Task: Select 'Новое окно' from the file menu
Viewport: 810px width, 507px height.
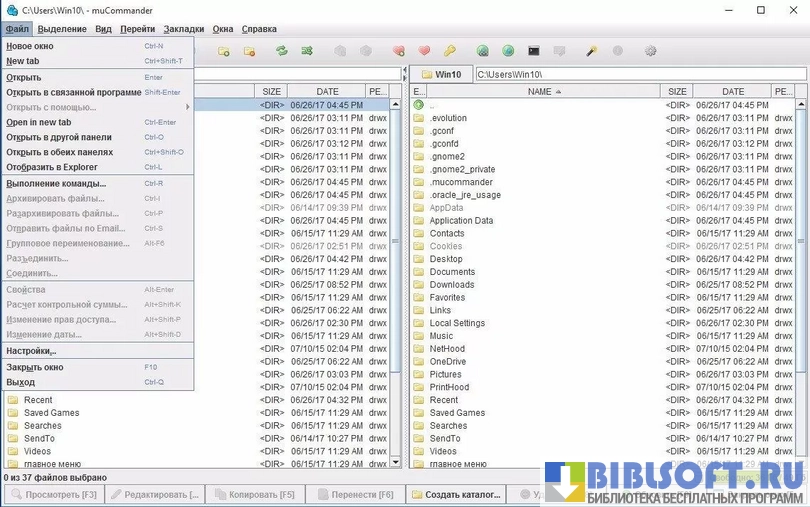Action: 31,46
